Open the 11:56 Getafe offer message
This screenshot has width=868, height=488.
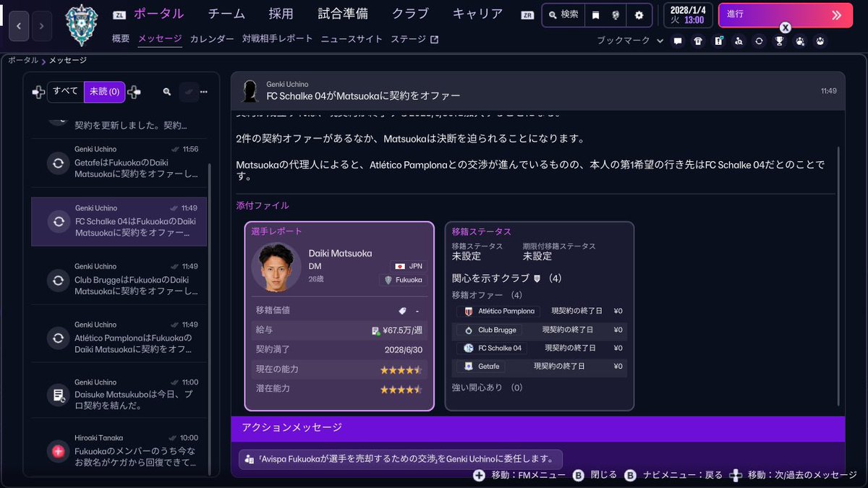(x=119, y=163)
